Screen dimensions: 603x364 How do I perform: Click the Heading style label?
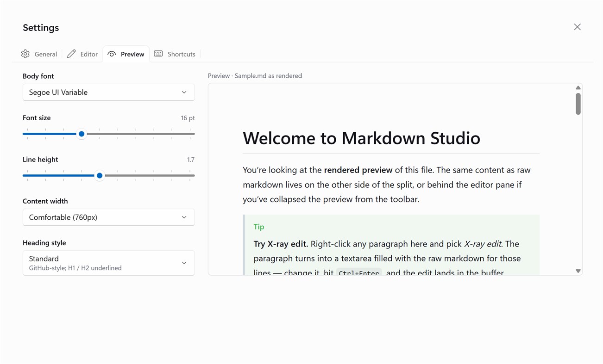coord(44,242)
